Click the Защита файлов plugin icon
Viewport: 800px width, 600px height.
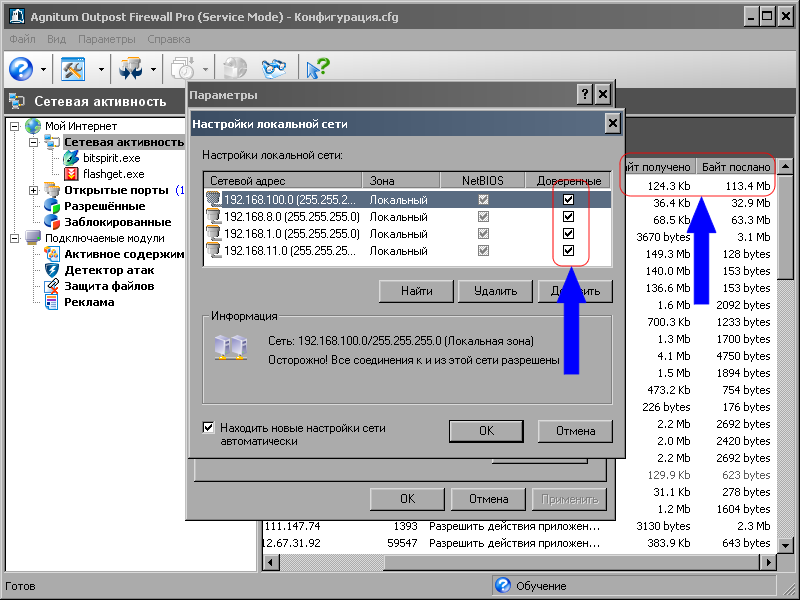52,286
